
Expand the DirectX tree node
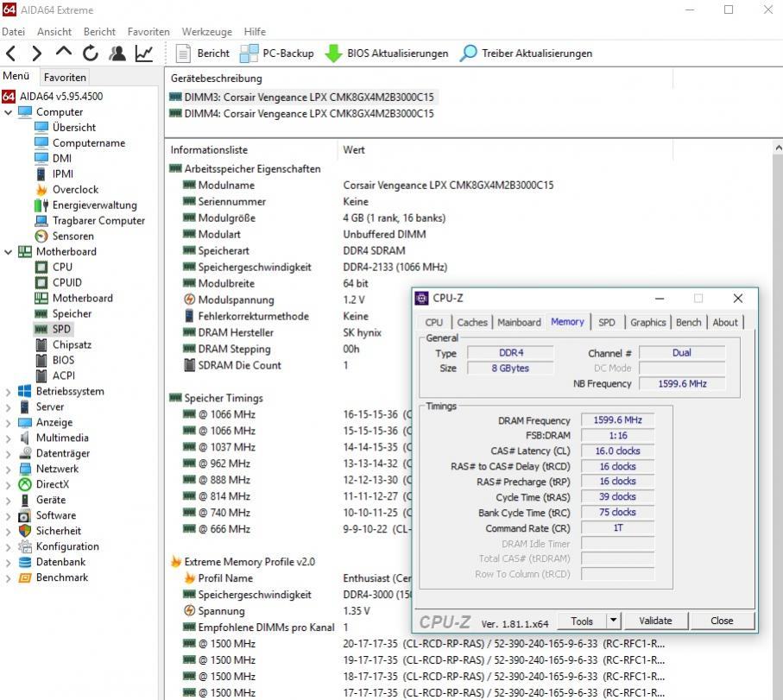click(x=8, y=485)
